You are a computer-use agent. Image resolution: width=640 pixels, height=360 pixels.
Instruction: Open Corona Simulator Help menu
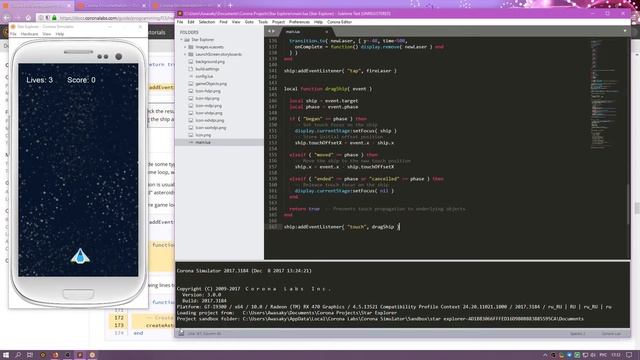[x=60, y=34]
